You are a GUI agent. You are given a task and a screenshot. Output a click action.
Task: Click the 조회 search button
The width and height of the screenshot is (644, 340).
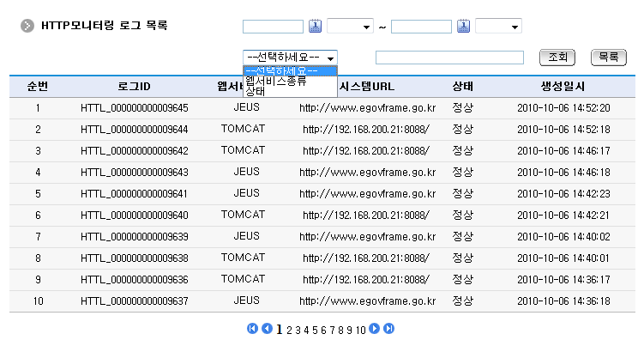click(557, 58)
